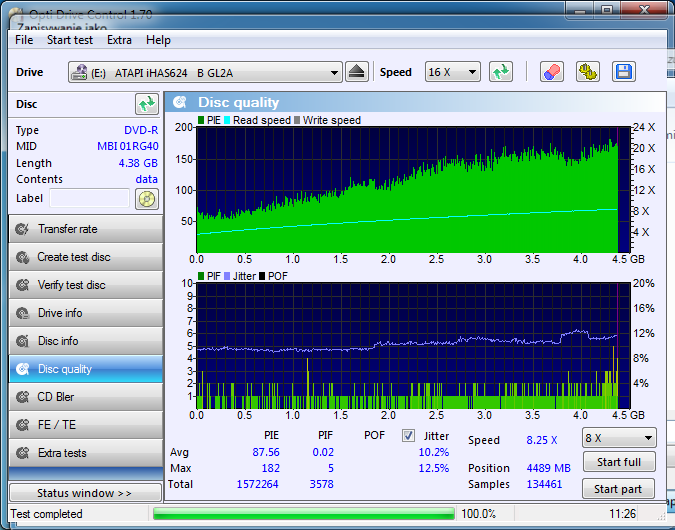Click the save floppy disk icon
Viewport: 675px width, 530px height.
pyautogui.click(x=624, y=72)
